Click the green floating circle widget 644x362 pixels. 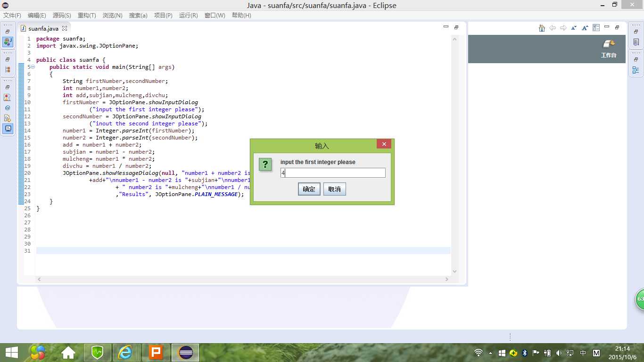coord(640,299)
